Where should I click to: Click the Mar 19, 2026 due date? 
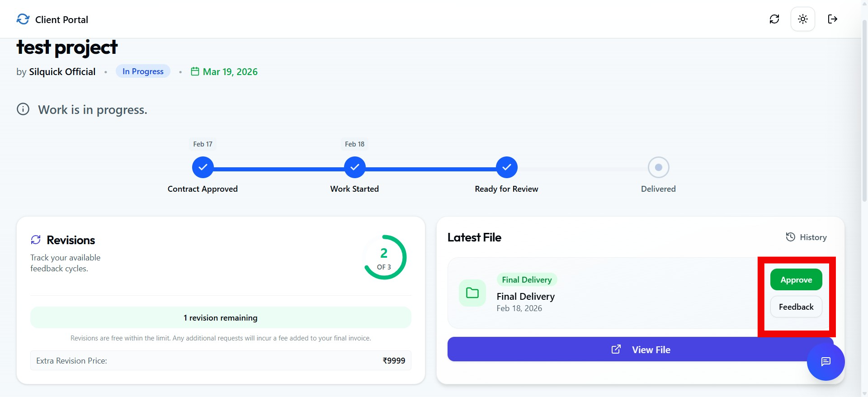(230, 71)
